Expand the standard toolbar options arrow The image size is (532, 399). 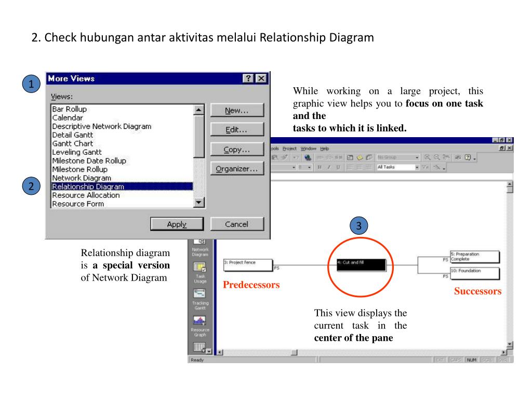pos(475,158)
